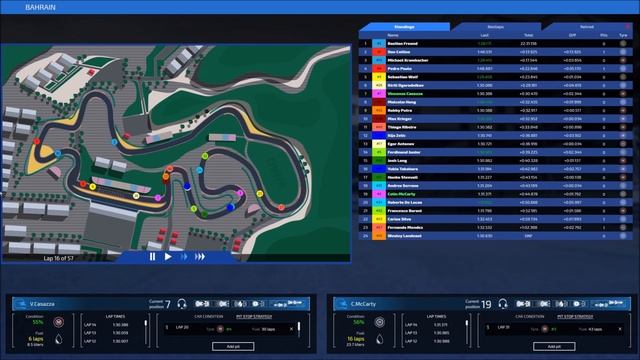Viewport: 640px width, 360px height.
Task: Show Car Condition tab for V.Casazza
Action: 209,317
